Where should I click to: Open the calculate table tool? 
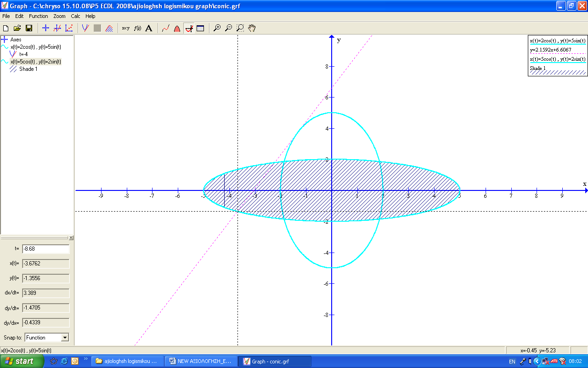tap(200, 28)
